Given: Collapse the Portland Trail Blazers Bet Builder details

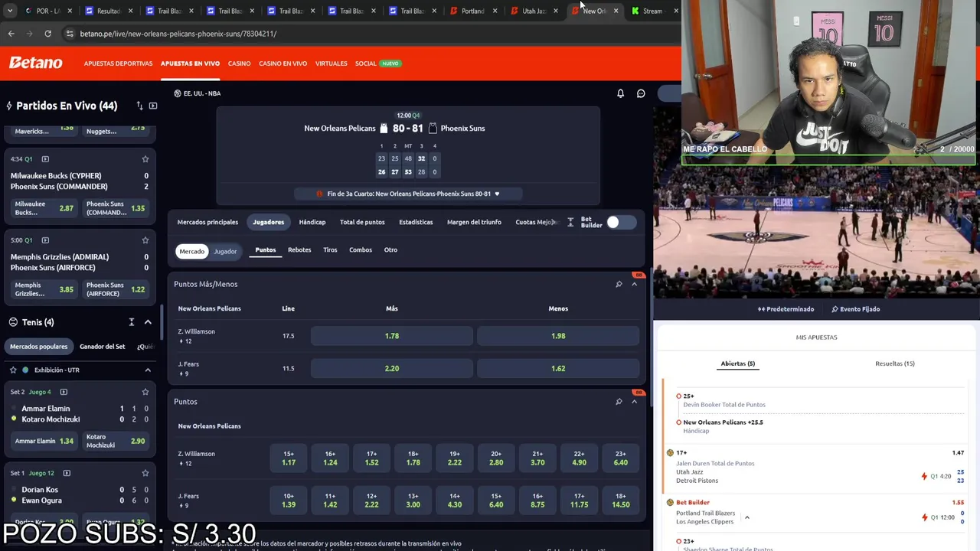Looking at the screenshot, I should (746, 517).
